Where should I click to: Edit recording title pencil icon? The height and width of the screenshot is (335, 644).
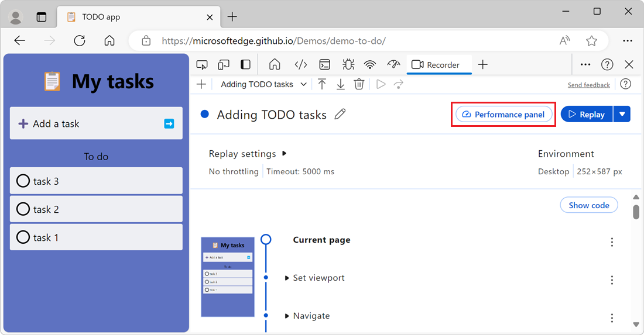pos(340,115)
